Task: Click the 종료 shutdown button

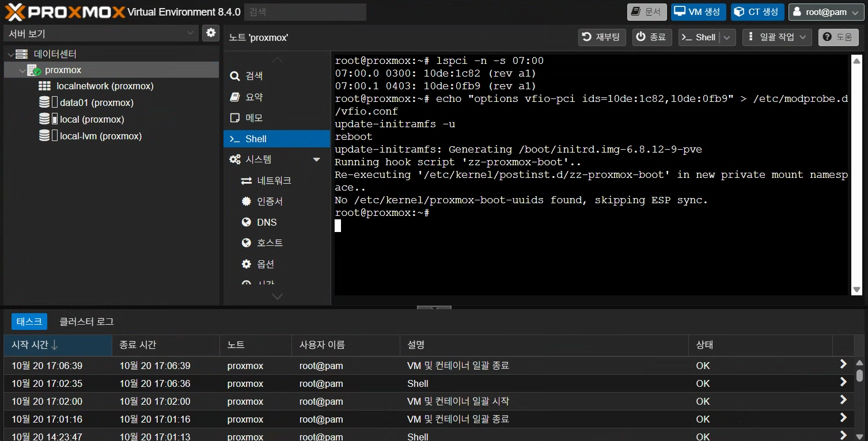Action: click(x=653, y=37)
